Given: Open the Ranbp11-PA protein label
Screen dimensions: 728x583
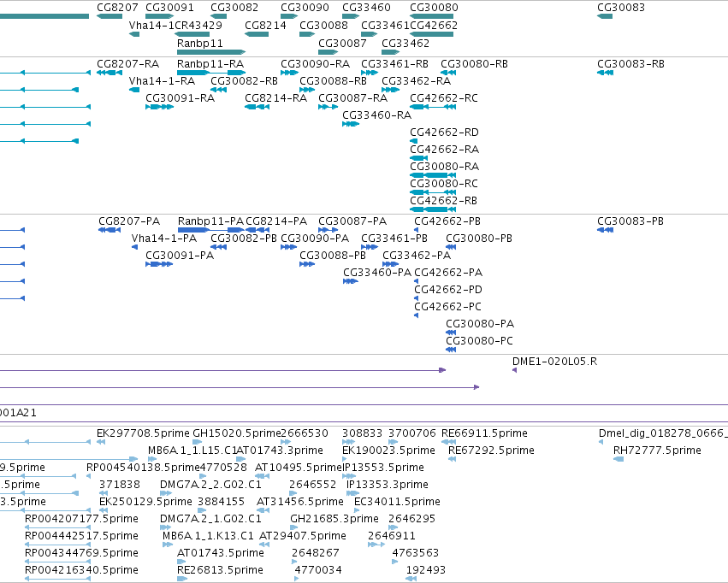Looking at the screenshot, I should point(210,221).
